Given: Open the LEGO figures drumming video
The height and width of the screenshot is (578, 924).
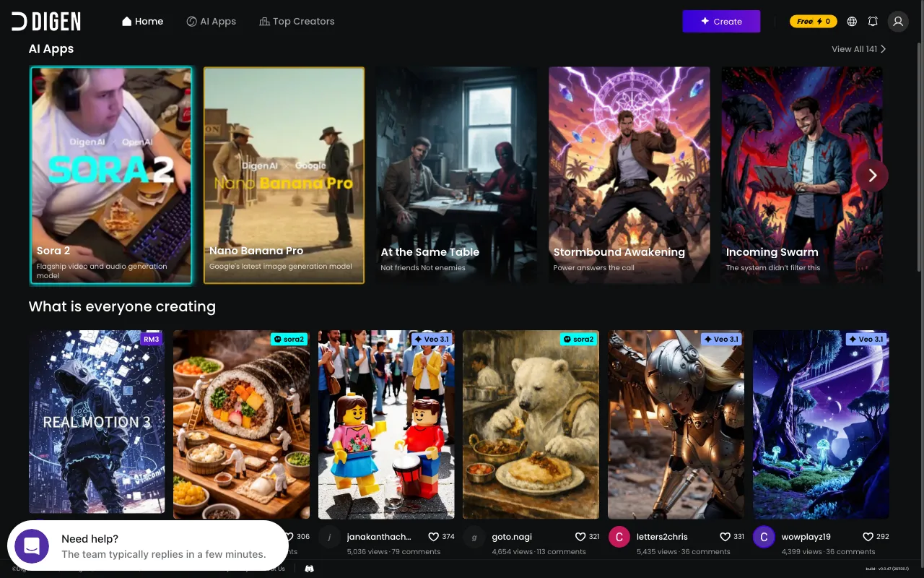Looking at the screenshot, I should [386, 425].
